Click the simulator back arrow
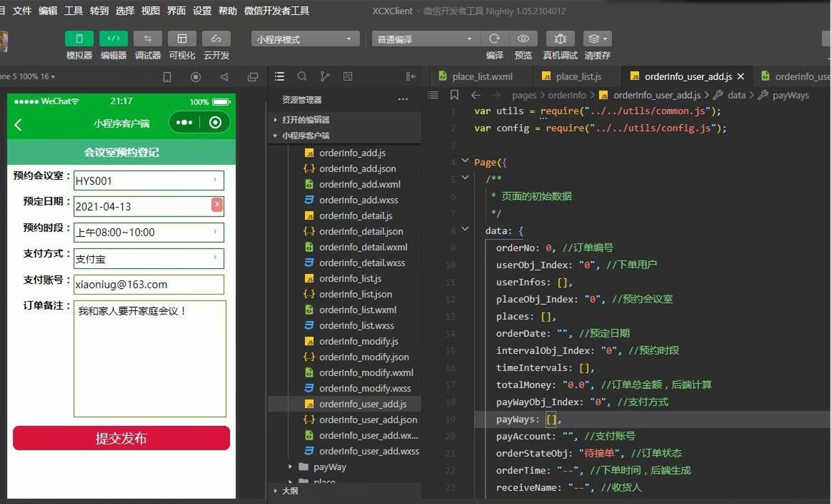The width and height of the screenshot is (831, 504). point(18,124)
